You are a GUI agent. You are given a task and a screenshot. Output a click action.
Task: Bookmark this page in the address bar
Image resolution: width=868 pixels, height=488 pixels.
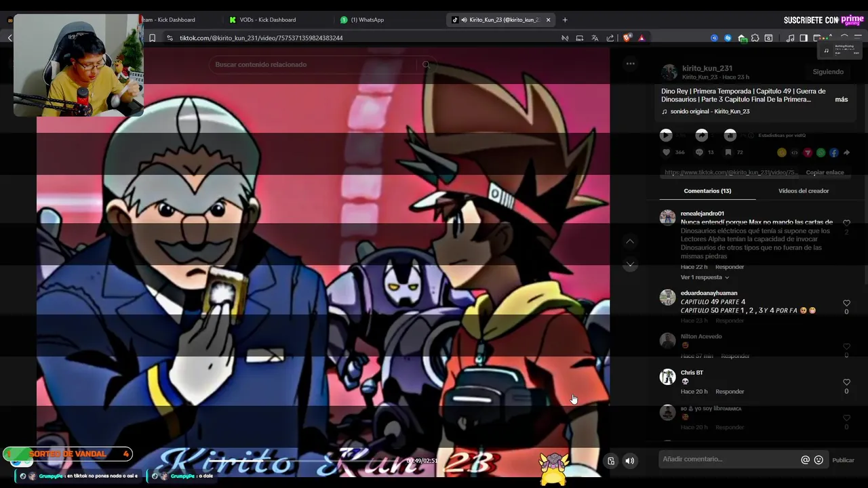pyautogui.click(x=152, y=38)
